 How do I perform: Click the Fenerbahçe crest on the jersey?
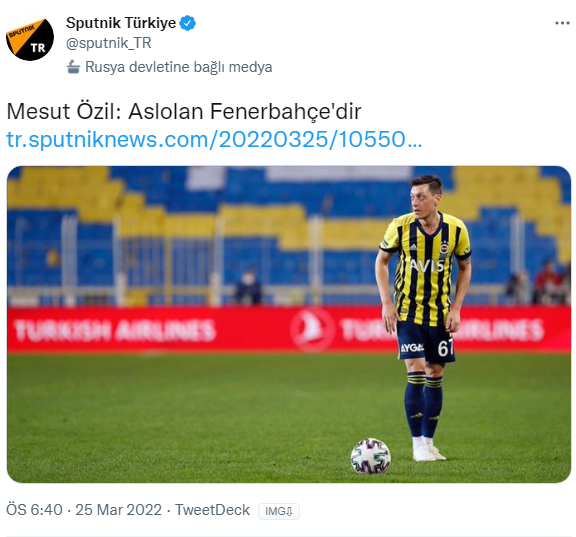coord(444,248)
